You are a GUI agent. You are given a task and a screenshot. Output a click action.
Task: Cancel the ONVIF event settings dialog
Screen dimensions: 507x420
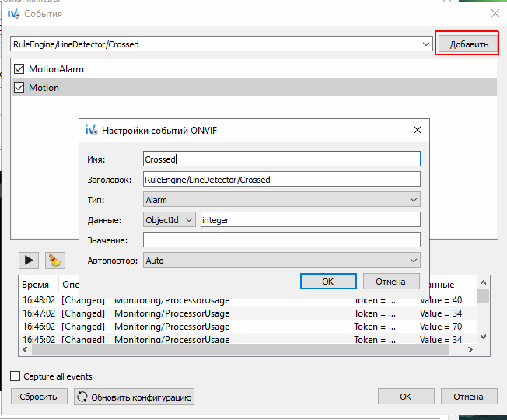pyautogui.click(x=390, y=282)
